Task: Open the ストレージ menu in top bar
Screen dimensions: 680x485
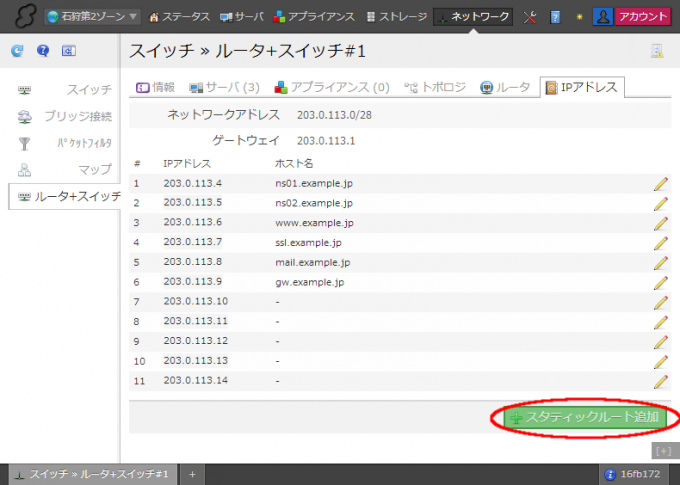Action: point(397,17)
